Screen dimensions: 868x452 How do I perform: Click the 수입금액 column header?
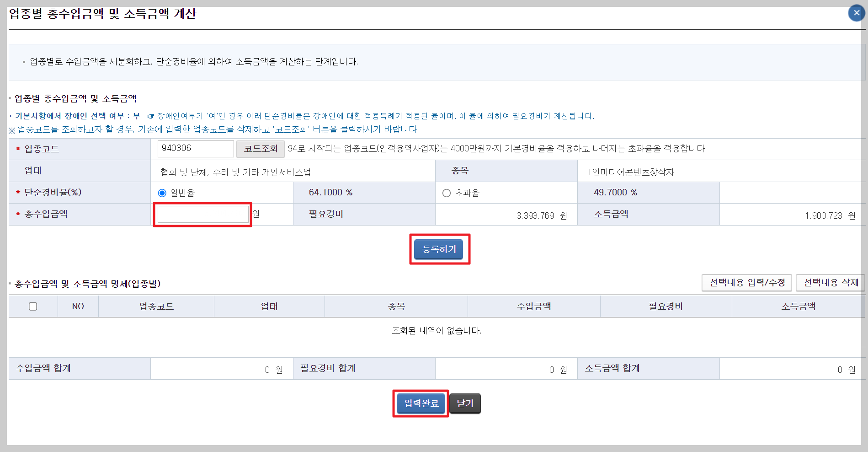[x=534, y=307]
